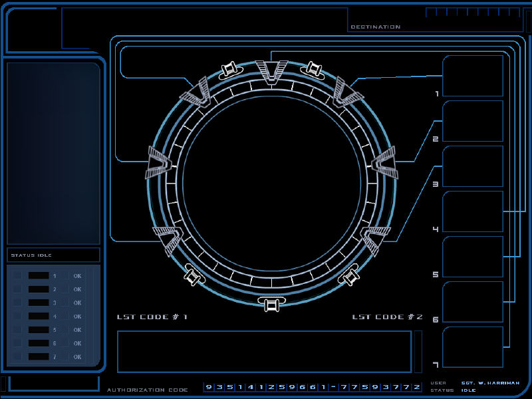
Task: Tick the indicator square for status row 7
Action: click(x=17, y=356)
